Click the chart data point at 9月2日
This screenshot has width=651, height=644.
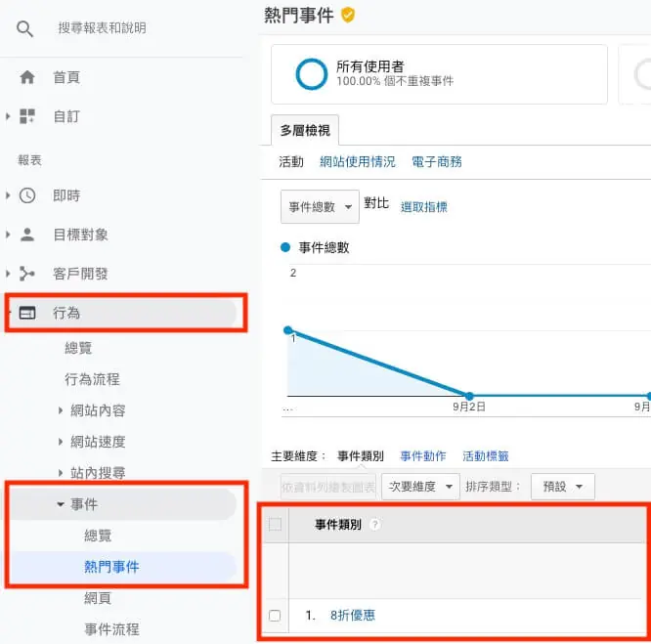coord(469,396)
